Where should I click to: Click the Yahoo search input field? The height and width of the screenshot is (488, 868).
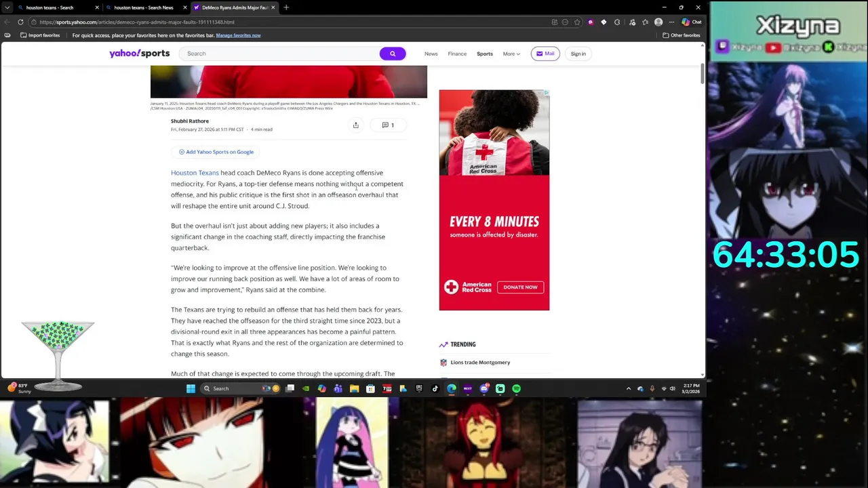point(279,54)
